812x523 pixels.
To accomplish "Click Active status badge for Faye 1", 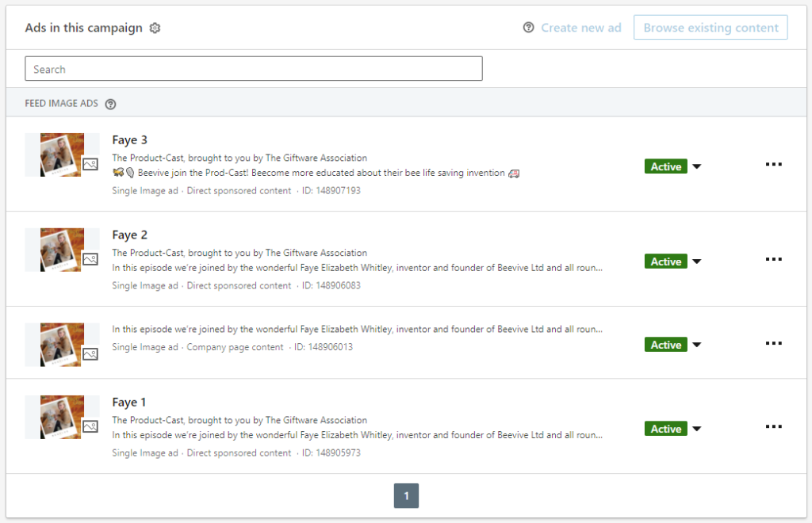I will coord(666,429).
